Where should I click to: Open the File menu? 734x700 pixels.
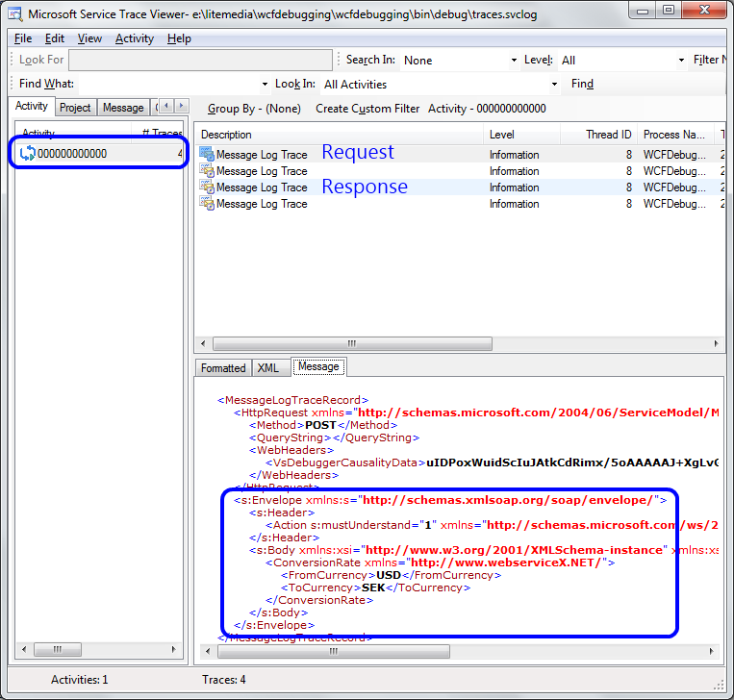[23, 38]
